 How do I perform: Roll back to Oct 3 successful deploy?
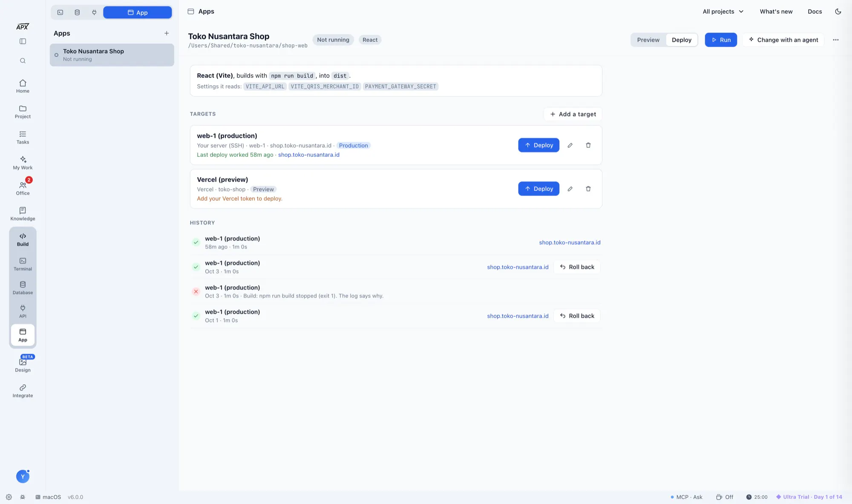click(x=577, y=267)
